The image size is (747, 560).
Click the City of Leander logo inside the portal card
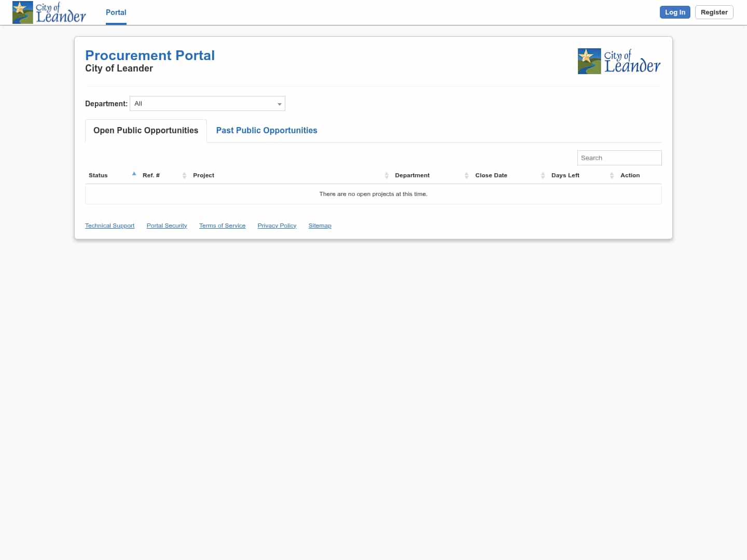[619, 61]
